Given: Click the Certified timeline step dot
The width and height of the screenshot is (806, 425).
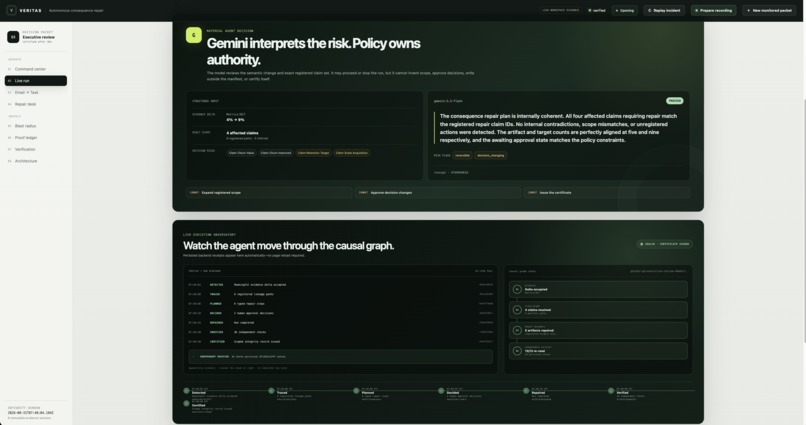Looking at the screenshot, I should 187,403.
